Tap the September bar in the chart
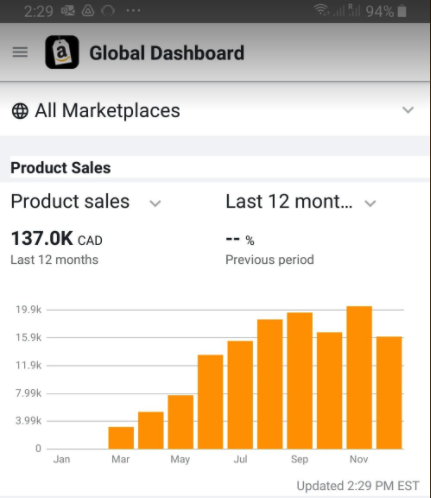Viewport: 431px width, 498px height. point(300,381)
